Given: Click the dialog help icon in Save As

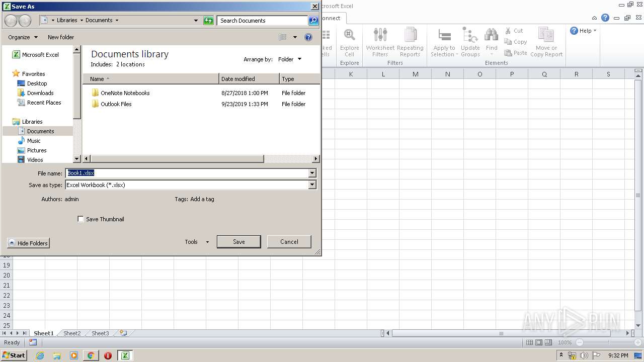Looking at the screenshot, I should 308,37.
